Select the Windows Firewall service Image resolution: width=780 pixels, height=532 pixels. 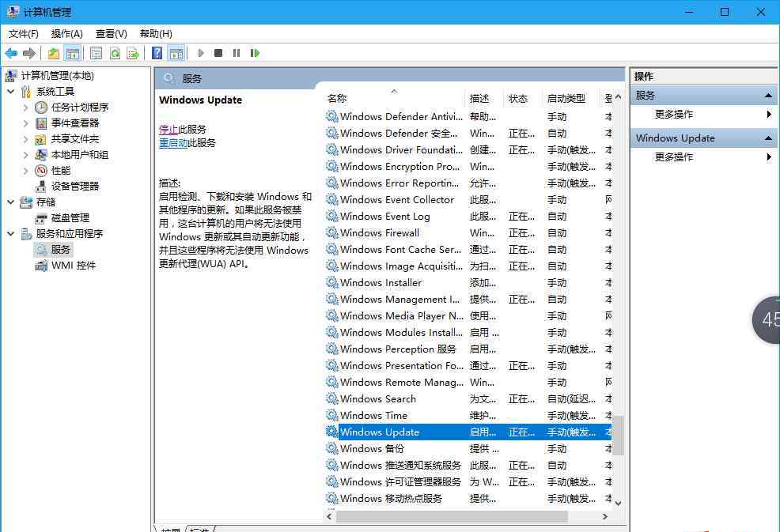[x=469, y=232]
